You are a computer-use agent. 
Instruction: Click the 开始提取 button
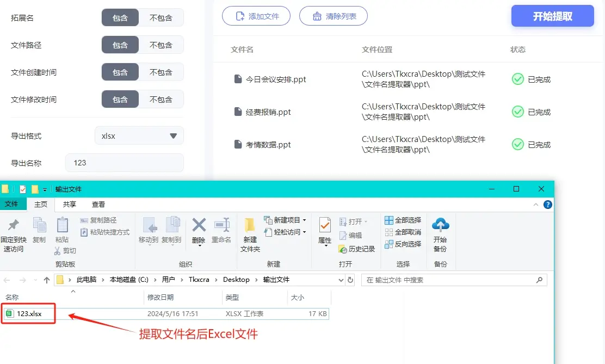(552, 16)
